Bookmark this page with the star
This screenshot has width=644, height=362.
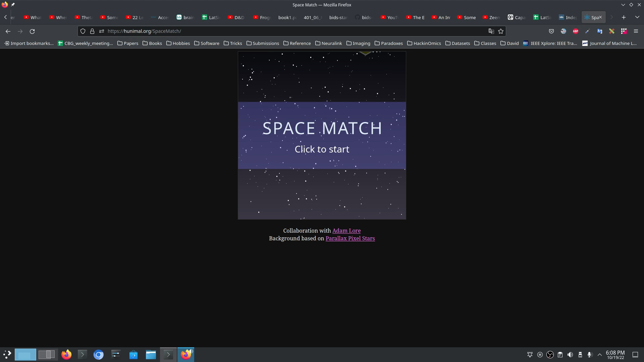[x=501, y=31]
